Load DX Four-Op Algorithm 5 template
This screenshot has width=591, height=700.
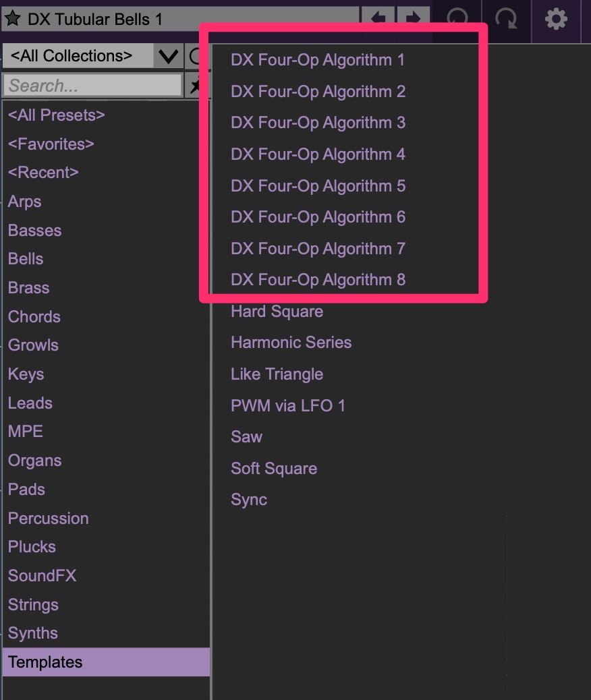[318, 186]
